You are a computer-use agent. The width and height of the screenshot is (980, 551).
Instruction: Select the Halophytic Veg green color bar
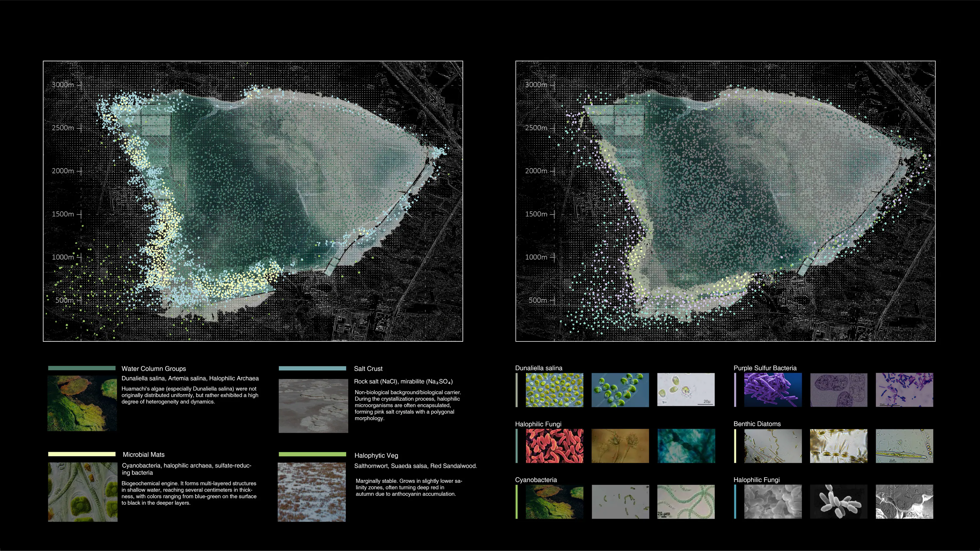(312, 454)
